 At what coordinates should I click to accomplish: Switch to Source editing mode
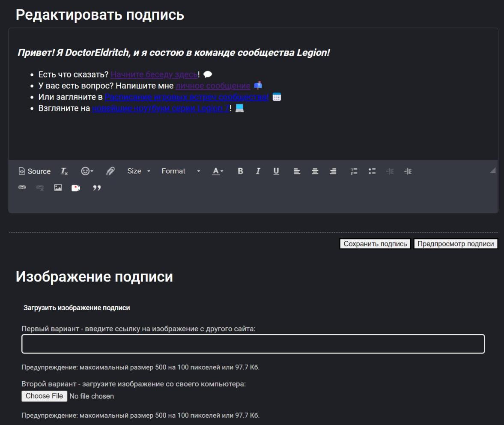[35, 171]
